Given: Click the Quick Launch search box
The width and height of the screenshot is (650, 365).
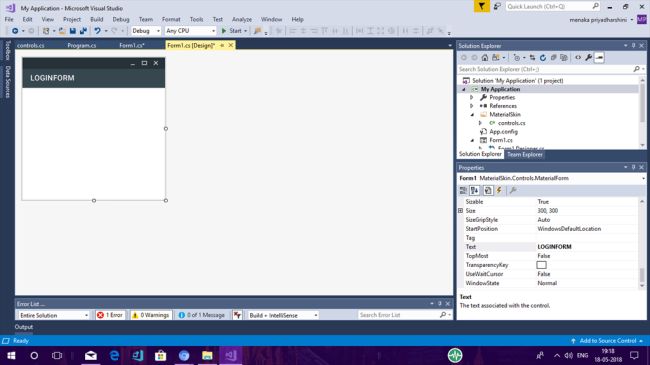Looking at the screenshot, I should (553, 6).
